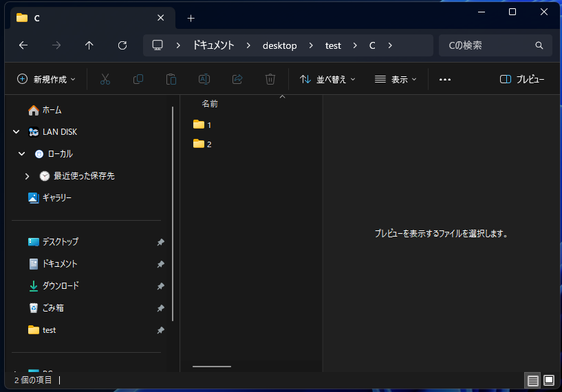Screen dimensions: 562x392
Task: Open pinned test folder in sidebar
Action: pyautogui.click(x=49, y=330)
